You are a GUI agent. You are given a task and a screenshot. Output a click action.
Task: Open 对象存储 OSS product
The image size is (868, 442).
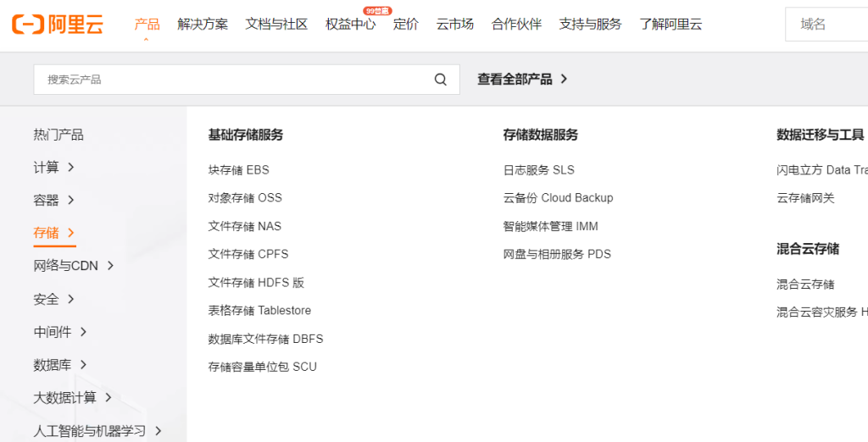tap(245, 197)
